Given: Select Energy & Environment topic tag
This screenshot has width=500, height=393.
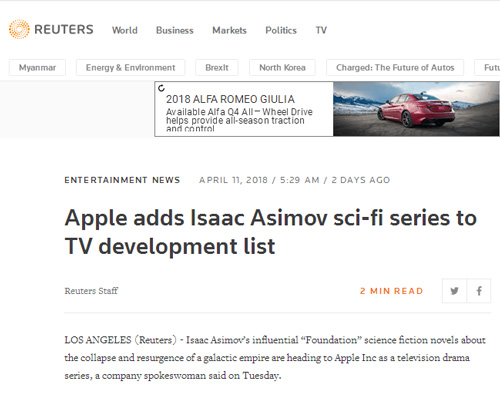Looking at the screenshot, I should click(130, 68).
